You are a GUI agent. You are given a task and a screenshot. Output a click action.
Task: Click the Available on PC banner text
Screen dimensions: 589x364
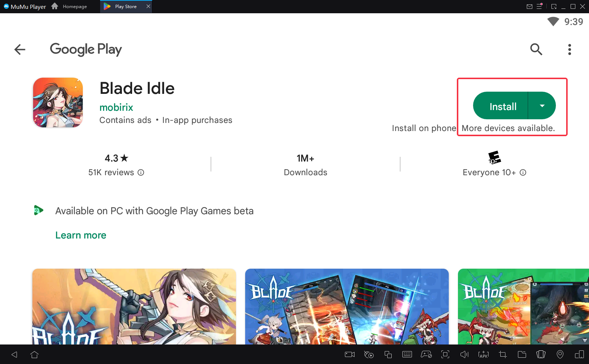154,211
